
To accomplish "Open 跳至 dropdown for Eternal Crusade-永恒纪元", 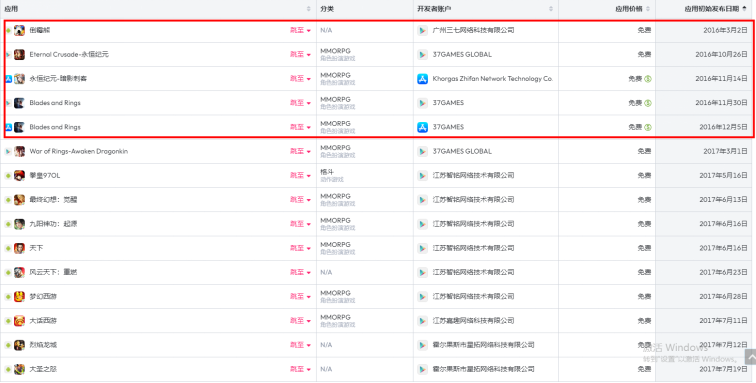I will pos(300,55).
